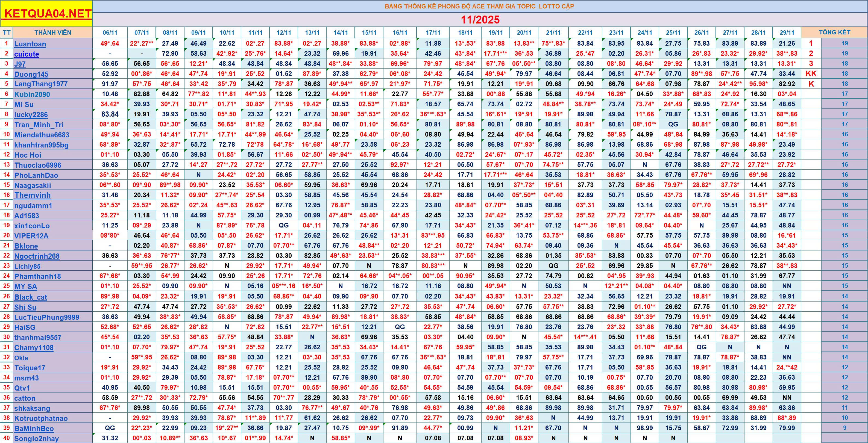Click the 06/11 date column header
868x443 pixels.
(x=110, y=33)
